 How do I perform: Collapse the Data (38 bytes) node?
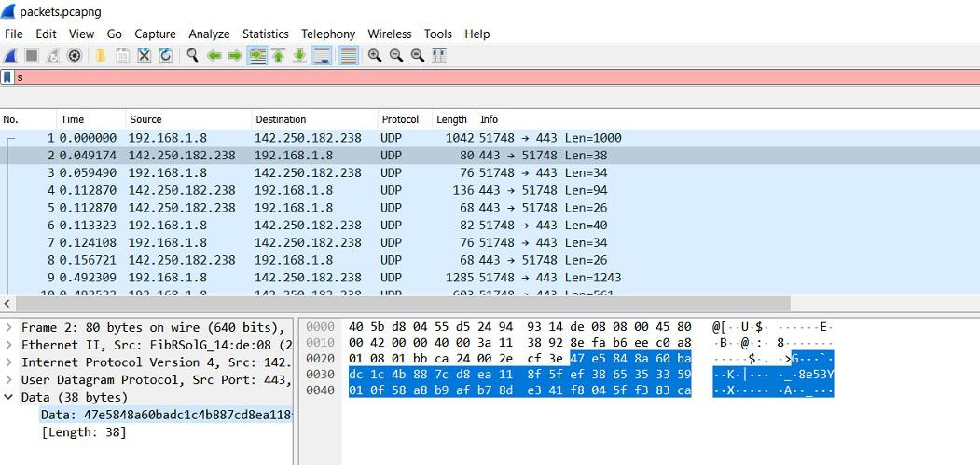[x=8, y=398]
